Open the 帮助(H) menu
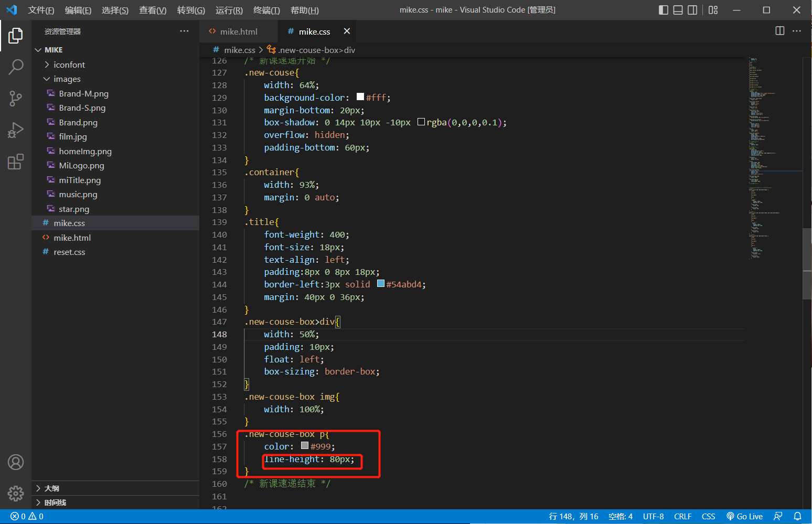812x524 pixels. pos(304,10)
